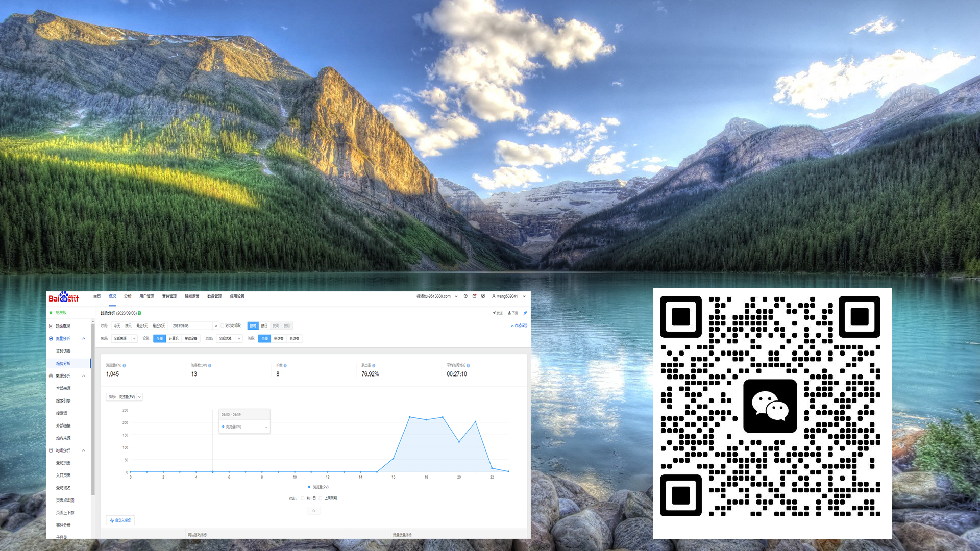Switch to the 概况 top tab

click(x=112, y=296)
